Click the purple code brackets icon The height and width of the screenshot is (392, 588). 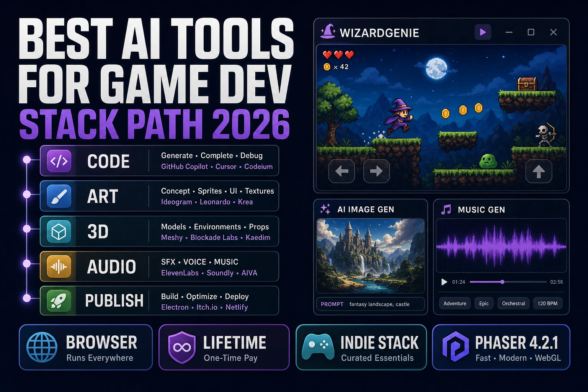pos(59,161)
